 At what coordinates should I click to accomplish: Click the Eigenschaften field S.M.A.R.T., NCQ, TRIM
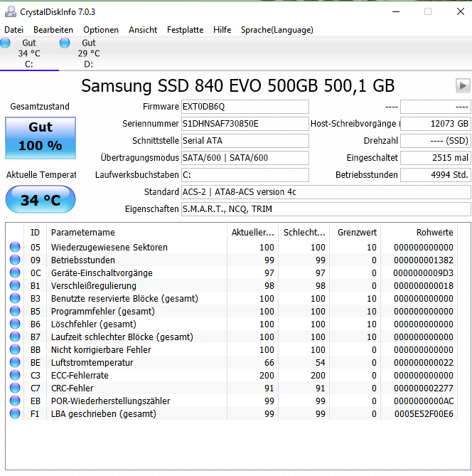pyautogui.click(x=326, y=209)
